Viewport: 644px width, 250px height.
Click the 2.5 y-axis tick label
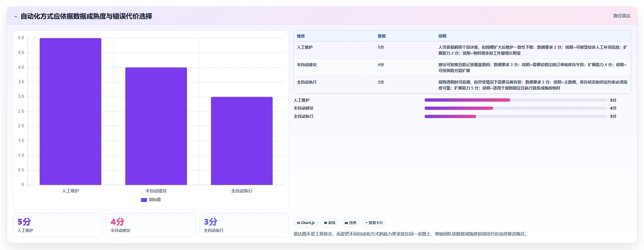coord(21,112)
